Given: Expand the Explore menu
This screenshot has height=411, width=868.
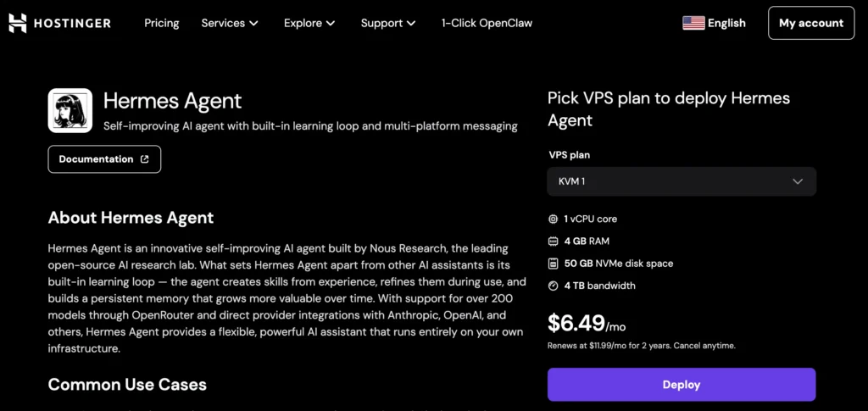Looking at the screenshot, I should click(x=309, y=23).
